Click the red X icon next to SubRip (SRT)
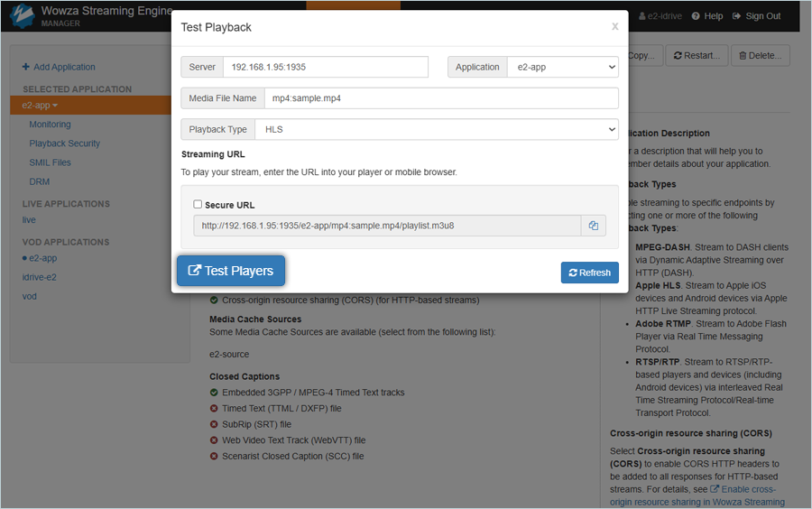The width and height of the screenshot is (812, 509). 214,424
